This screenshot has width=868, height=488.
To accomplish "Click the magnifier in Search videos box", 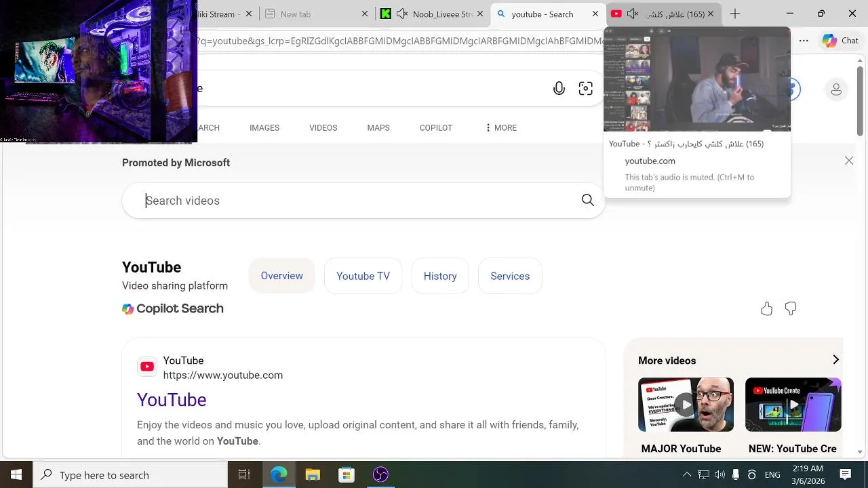I will point(588,200).
